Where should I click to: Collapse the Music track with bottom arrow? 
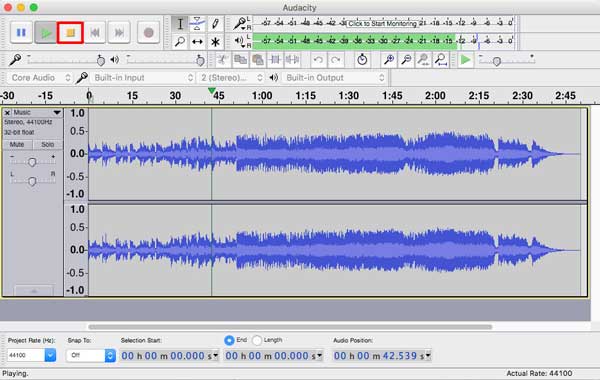(34, 291)
